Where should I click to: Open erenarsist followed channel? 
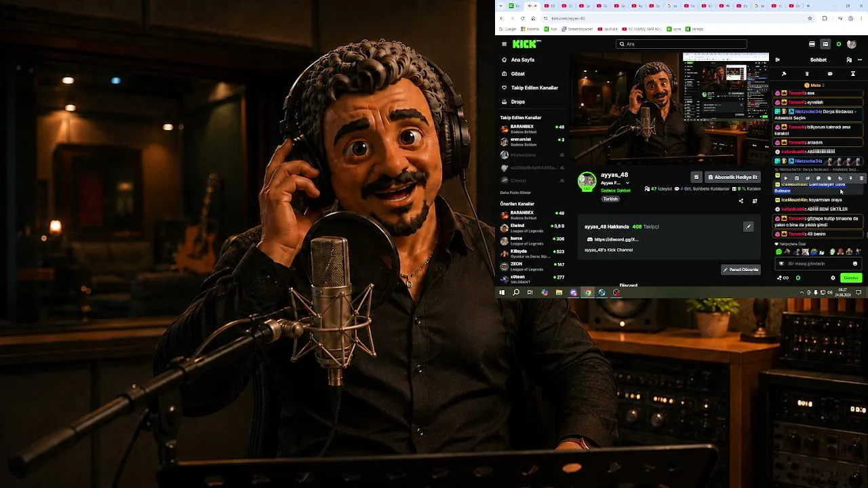pyautogui.click(x=532, y=142)
